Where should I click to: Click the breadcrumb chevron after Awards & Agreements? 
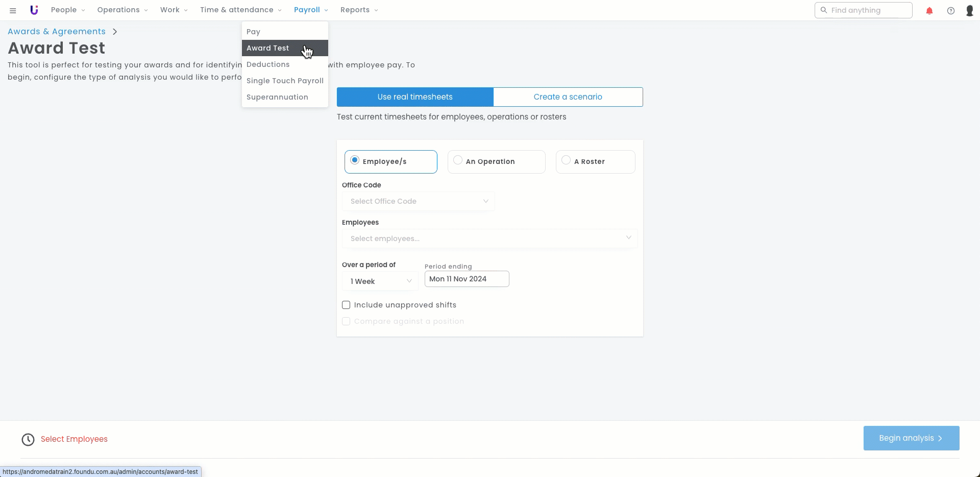click(115, 32)
